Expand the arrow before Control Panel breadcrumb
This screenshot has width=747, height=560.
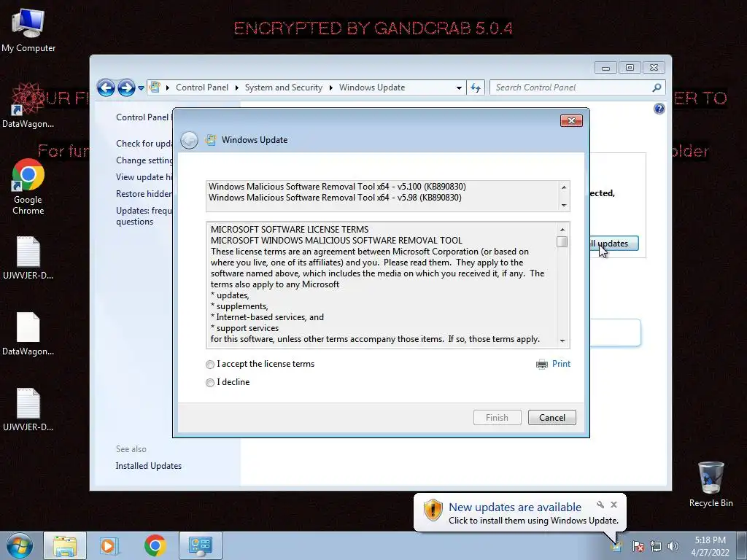[168, 88]
